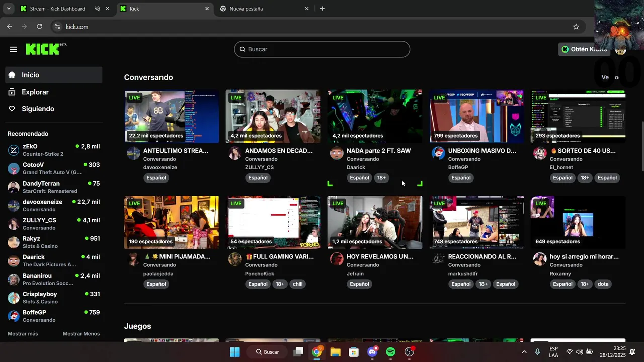
Task: Open Bananirou avatar in Recomendado
Action: [14, 279]
